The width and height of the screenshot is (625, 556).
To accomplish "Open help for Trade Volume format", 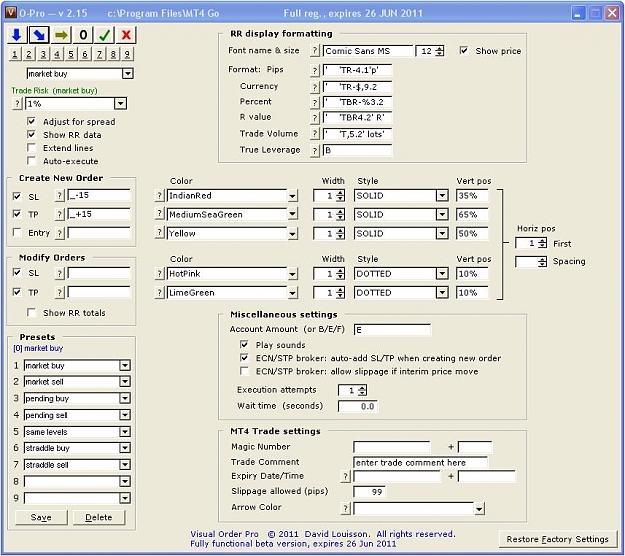I will click(315, 134).
